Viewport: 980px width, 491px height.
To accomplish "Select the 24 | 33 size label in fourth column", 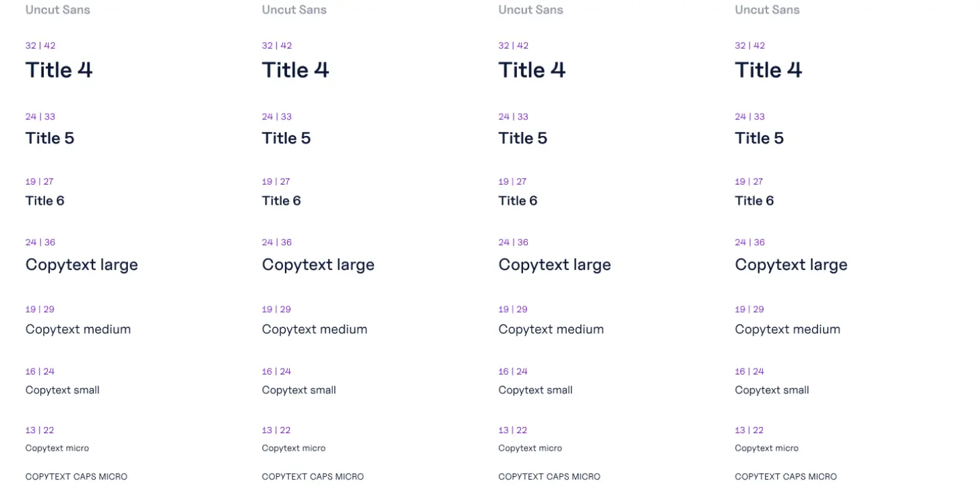I will coord(749,117).
